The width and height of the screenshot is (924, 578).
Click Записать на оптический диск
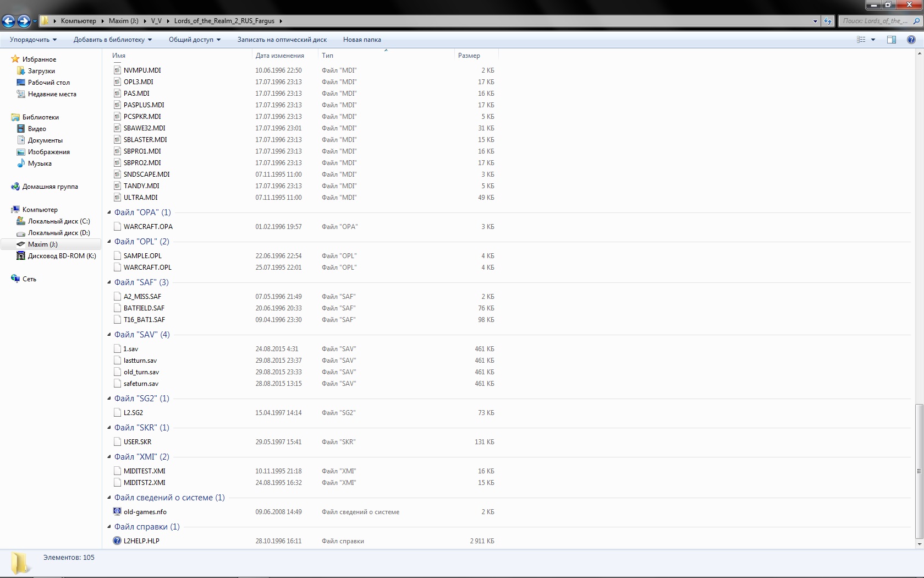pos(282,40)
